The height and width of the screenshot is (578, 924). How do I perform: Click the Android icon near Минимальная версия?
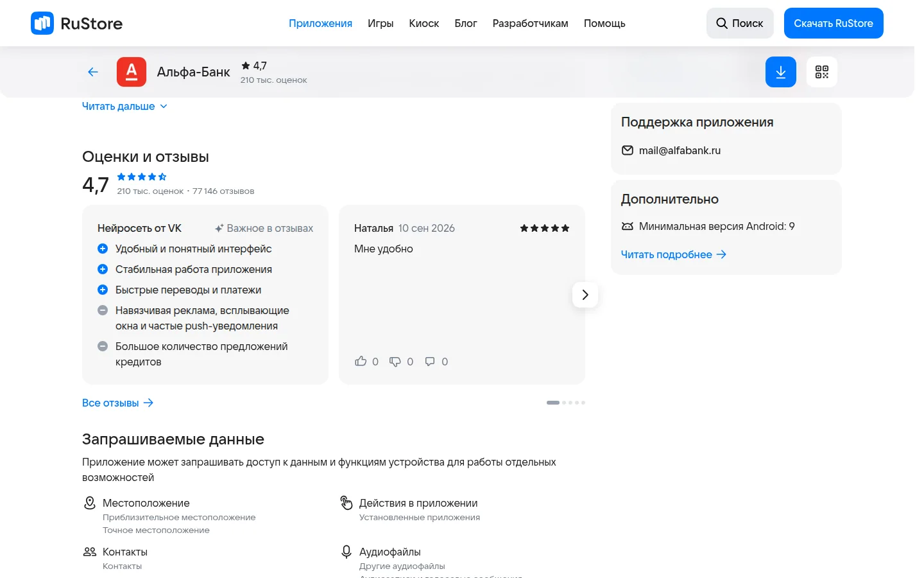click(628, 226)
